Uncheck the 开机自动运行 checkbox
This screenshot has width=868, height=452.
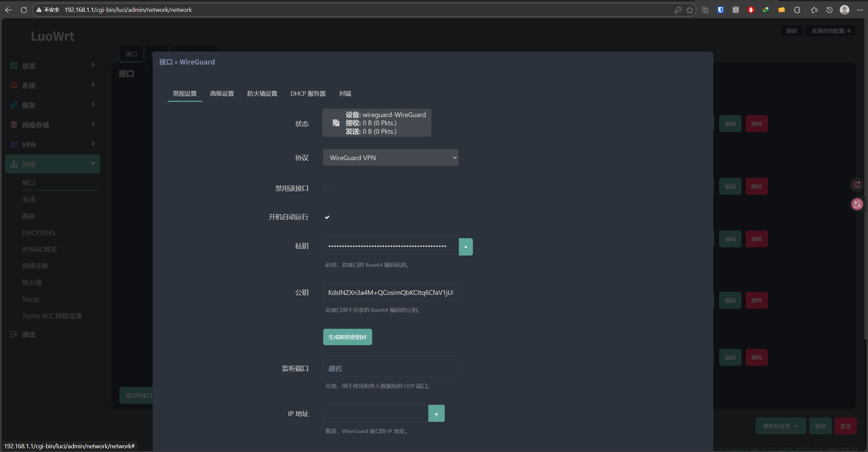point(327,217)
